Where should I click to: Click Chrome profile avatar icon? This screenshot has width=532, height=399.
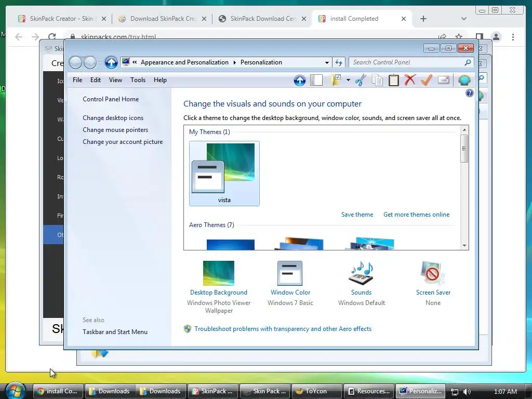coord(496,37)
